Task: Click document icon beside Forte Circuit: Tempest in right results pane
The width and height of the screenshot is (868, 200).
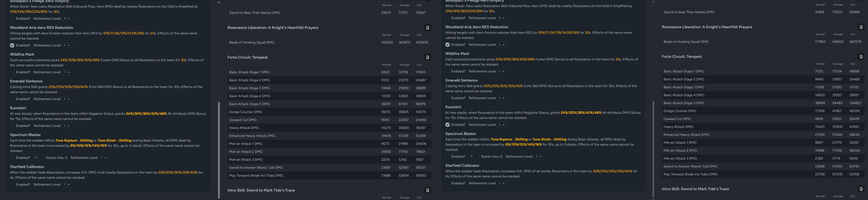Action: pos(861,57)
